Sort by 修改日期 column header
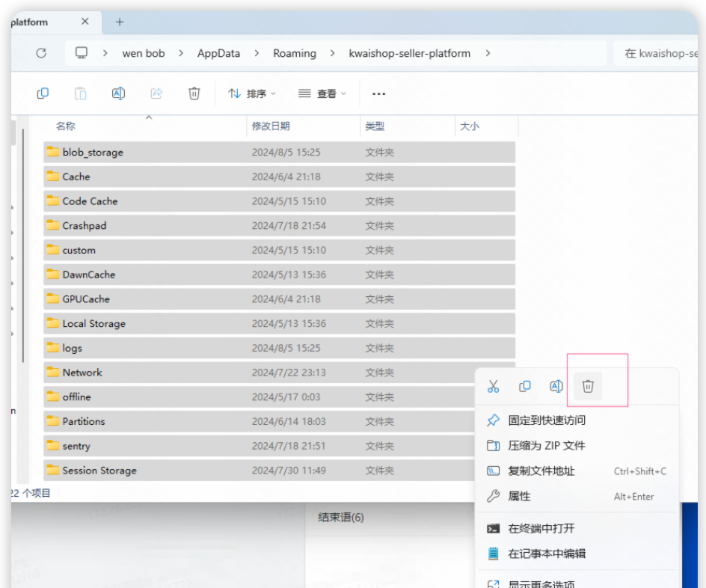The height and width of the screenshot is (588, 706). click(x=271, y=126)
